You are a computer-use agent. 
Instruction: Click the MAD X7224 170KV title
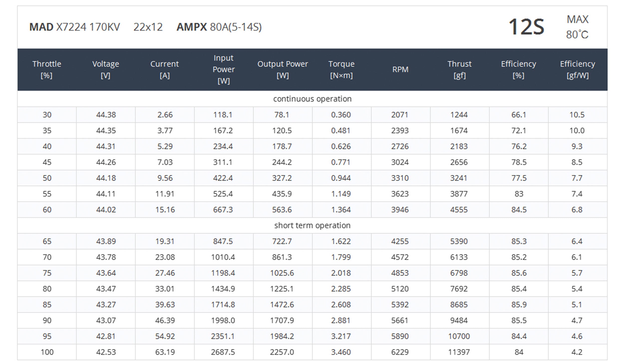75,27
